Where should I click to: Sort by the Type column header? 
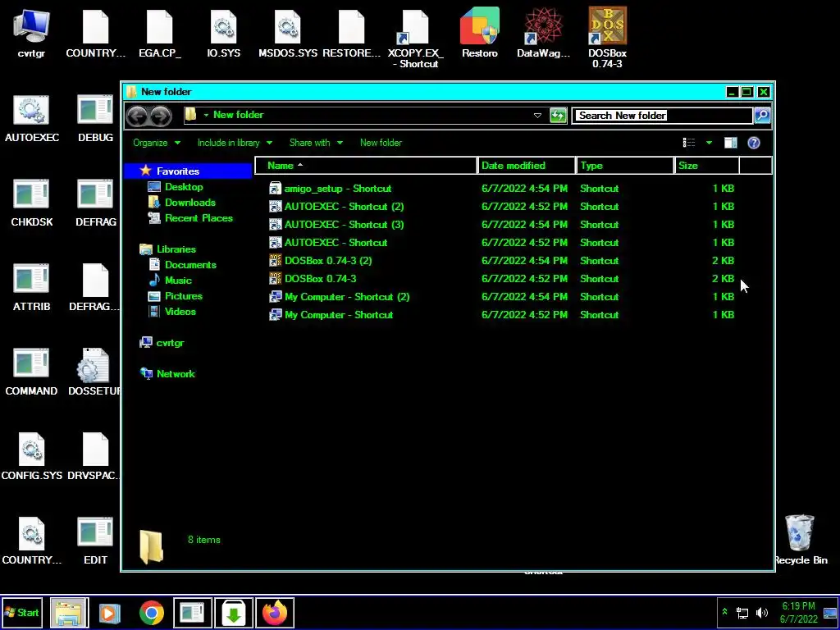click(x=624, y=166)
